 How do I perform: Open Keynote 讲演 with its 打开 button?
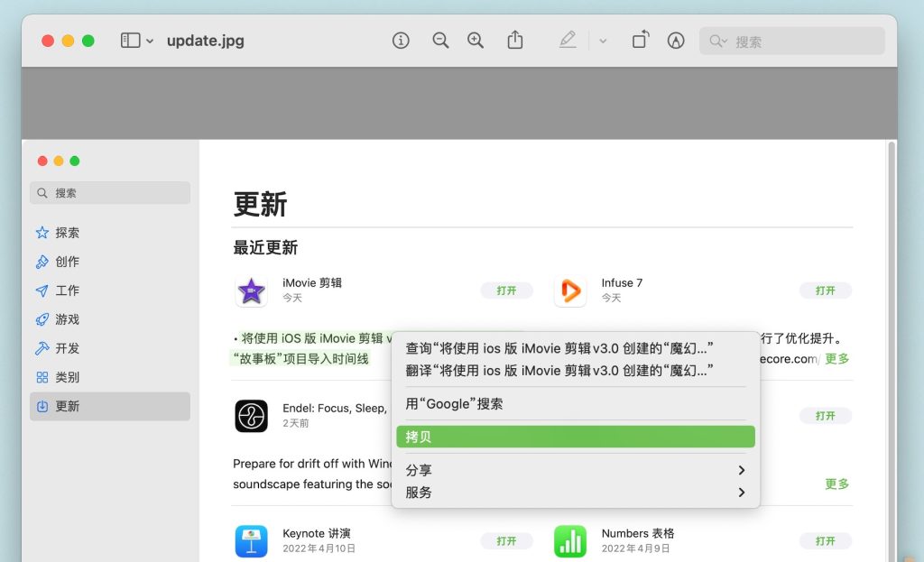(506, 540)
